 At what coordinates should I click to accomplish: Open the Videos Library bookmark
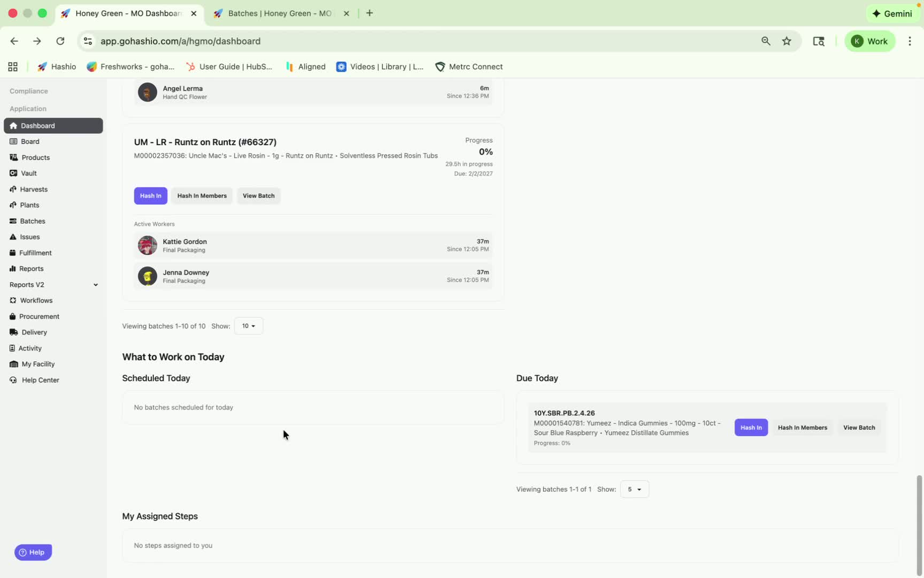click(380, 67)
